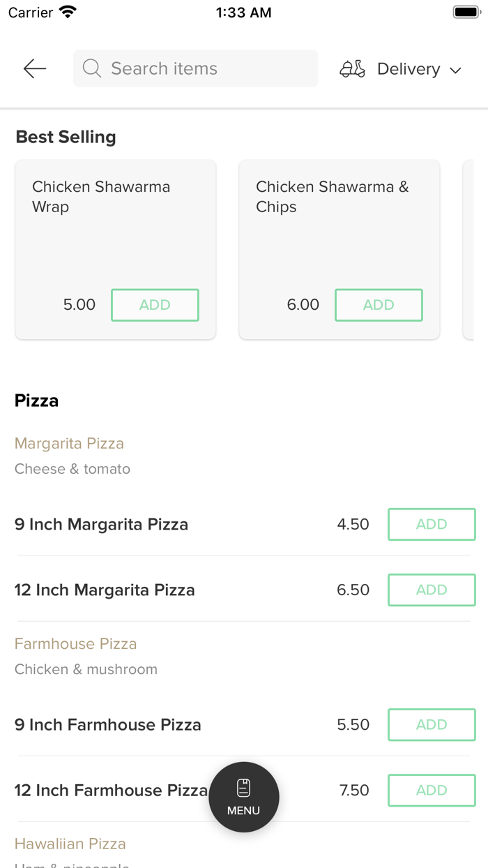Open the Chicken Shawarma & Chips card

pos(340,250)
